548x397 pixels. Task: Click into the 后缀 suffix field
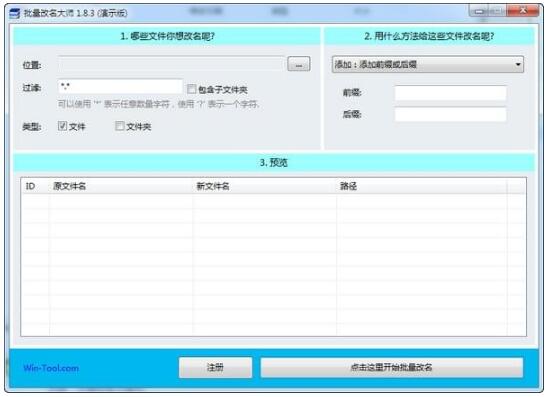(x=450, y=115)
